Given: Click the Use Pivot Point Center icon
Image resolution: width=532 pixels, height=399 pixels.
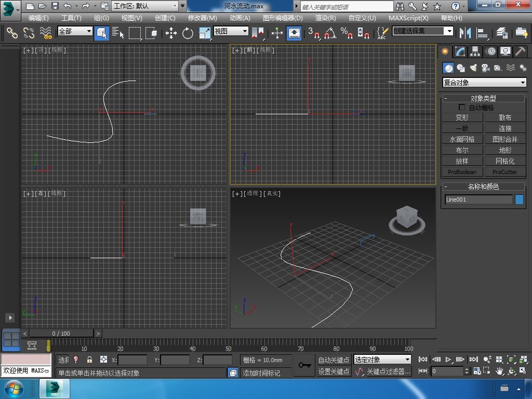Looking at the screenshot, I should 258,33.
